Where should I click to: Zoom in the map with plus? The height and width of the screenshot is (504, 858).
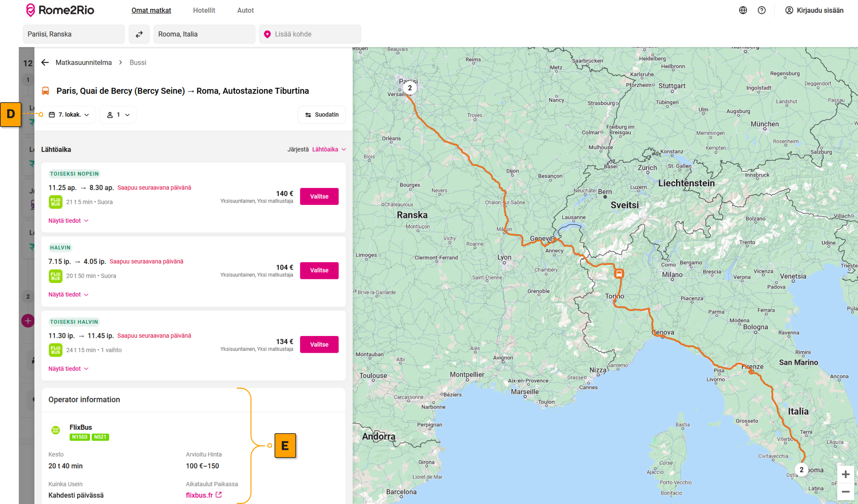tap(845, 475)
